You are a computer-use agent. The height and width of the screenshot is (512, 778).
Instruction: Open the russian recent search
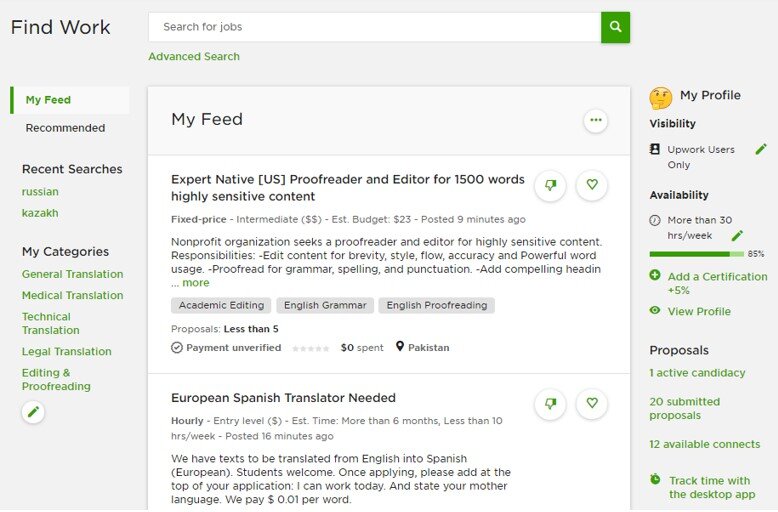pyautogui.click(x=40, y=192)
